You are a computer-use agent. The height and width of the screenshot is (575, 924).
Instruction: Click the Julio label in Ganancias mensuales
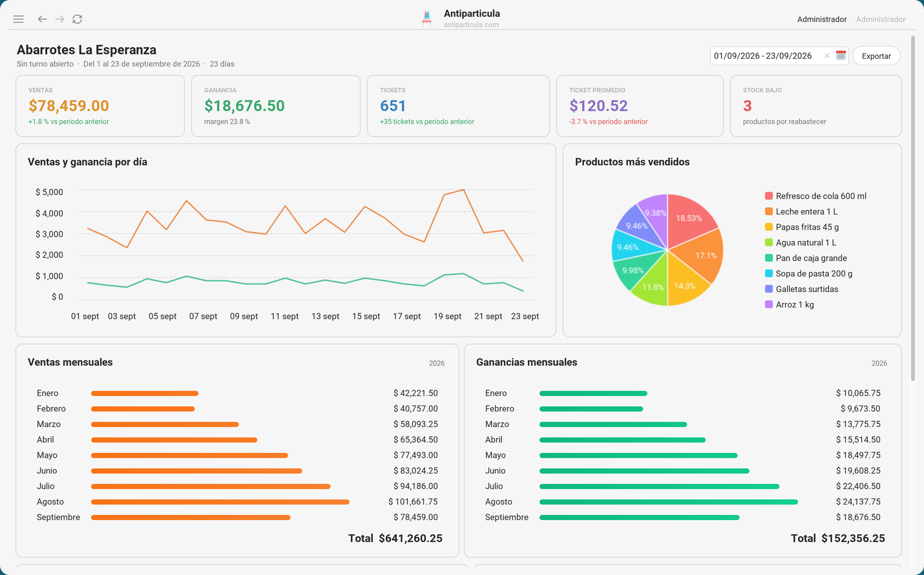click(496, 486)
